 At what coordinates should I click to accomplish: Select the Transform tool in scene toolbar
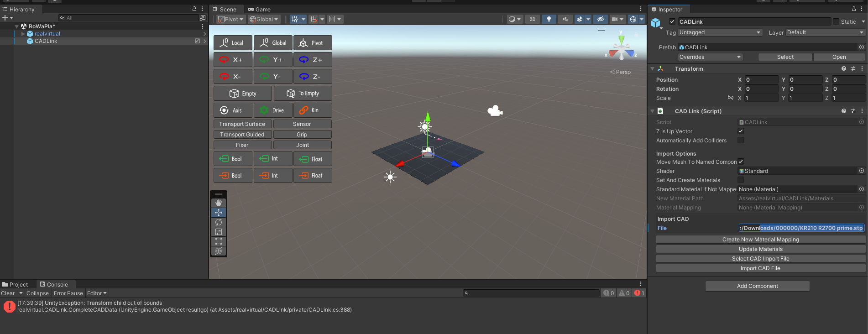click(219, 251)
